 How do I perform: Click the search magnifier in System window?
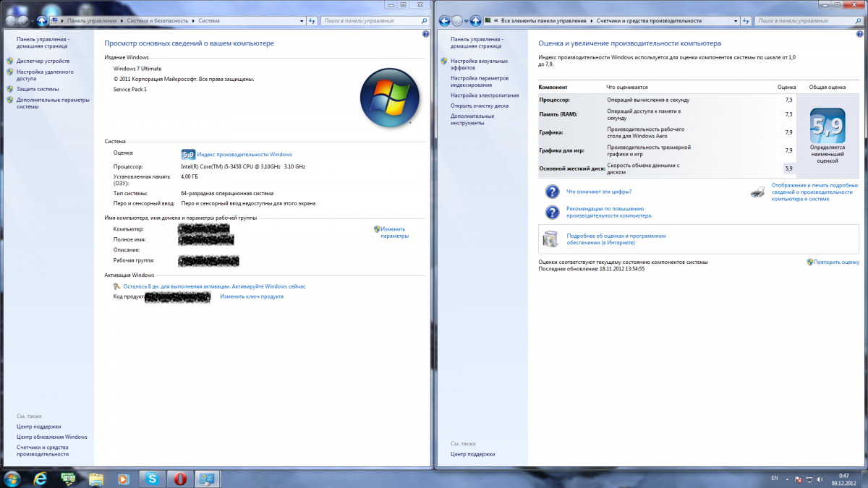tap(425, 21)
